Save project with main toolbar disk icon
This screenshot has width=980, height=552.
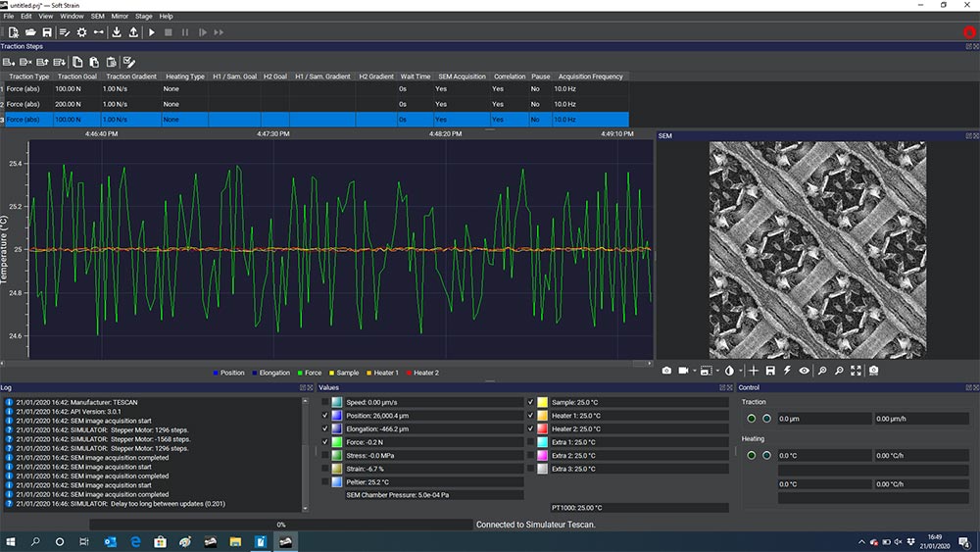click(x=47, y=32)
